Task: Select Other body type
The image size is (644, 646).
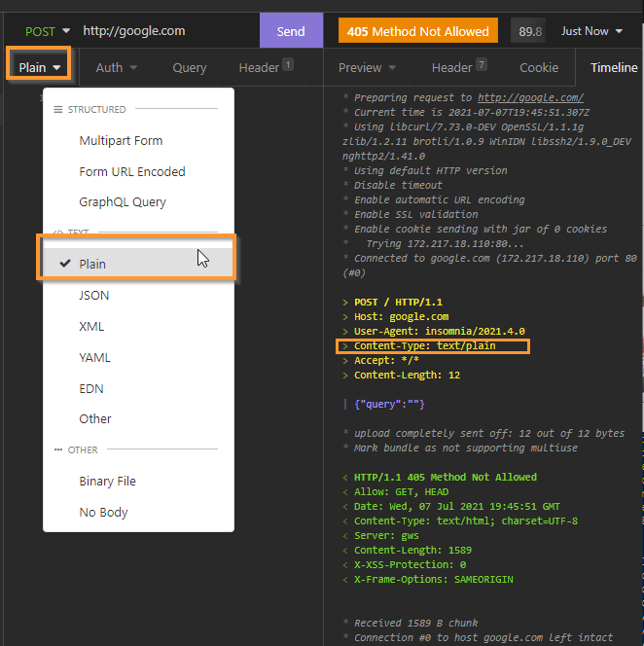Action: [x=138, y=418]
